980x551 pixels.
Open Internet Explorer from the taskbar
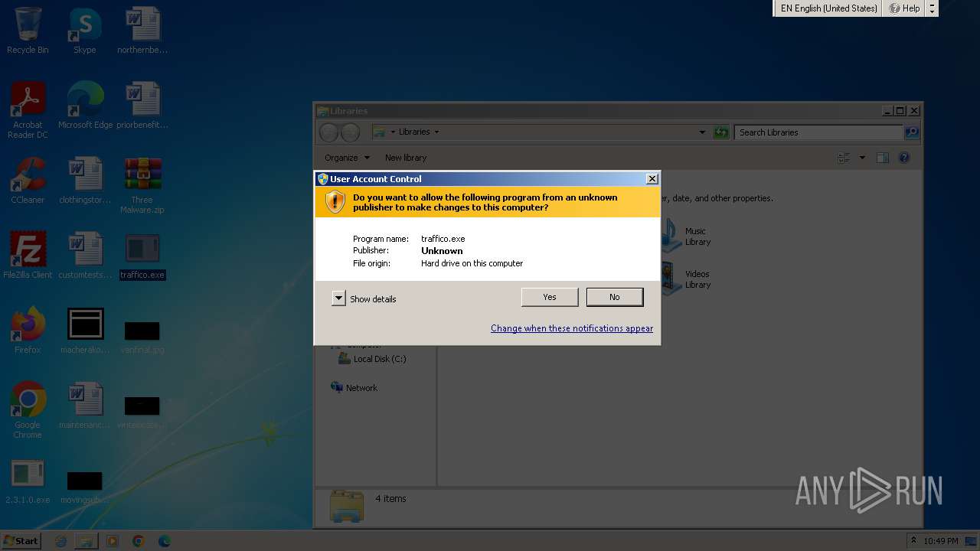(60, 541)
